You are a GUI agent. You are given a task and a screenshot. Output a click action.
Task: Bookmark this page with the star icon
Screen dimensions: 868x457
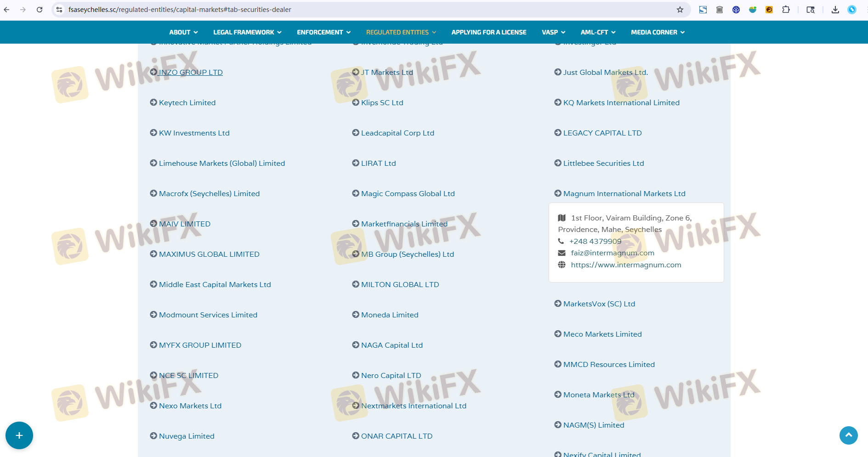tap(680, 10)
